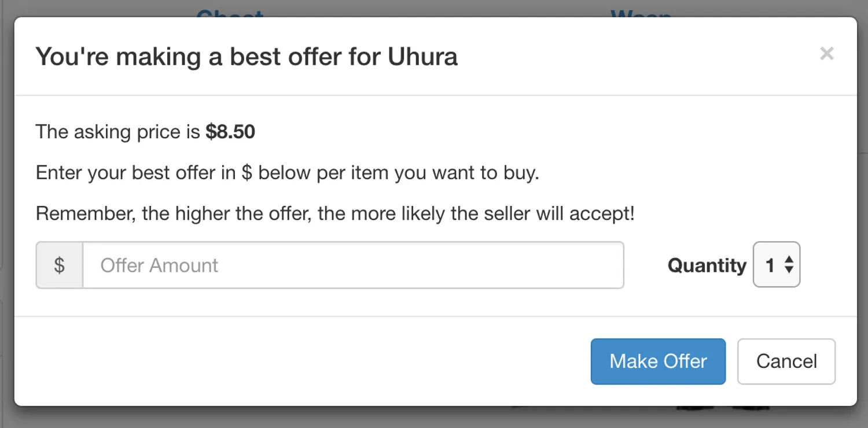Click the 'Remember, the higher the offer' reminder text
This screenshot has width=868, height=428.
pyautogui.click(x=335, y=214)
